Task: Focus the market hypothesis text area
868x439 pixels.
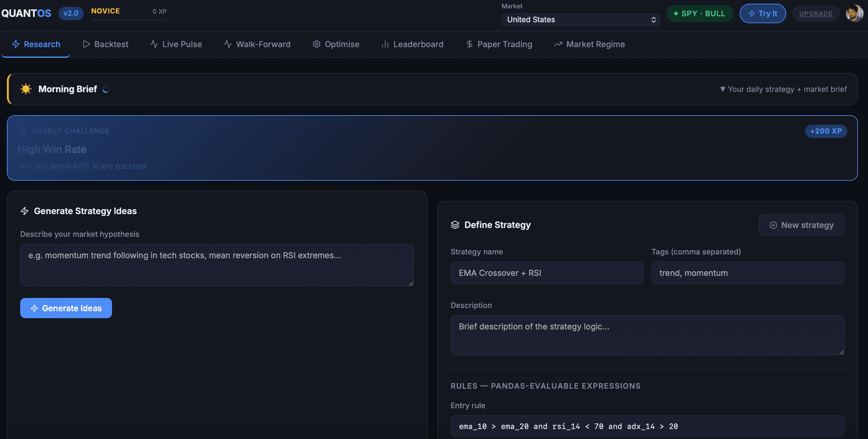Action: coord(217,265)
